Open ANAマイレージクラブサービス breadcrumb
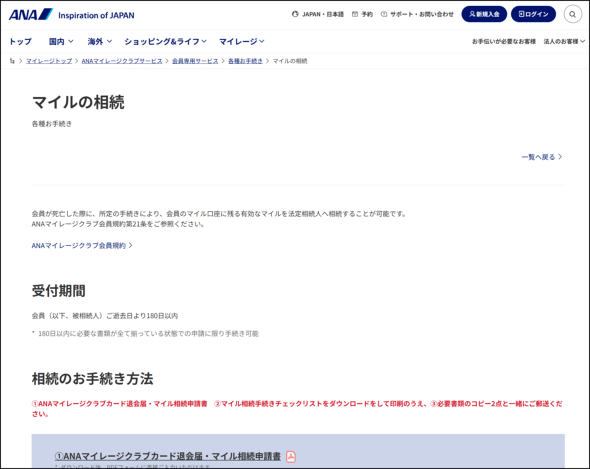The width and height of the screenshot is (590, 469). click(x=122, y=61)
